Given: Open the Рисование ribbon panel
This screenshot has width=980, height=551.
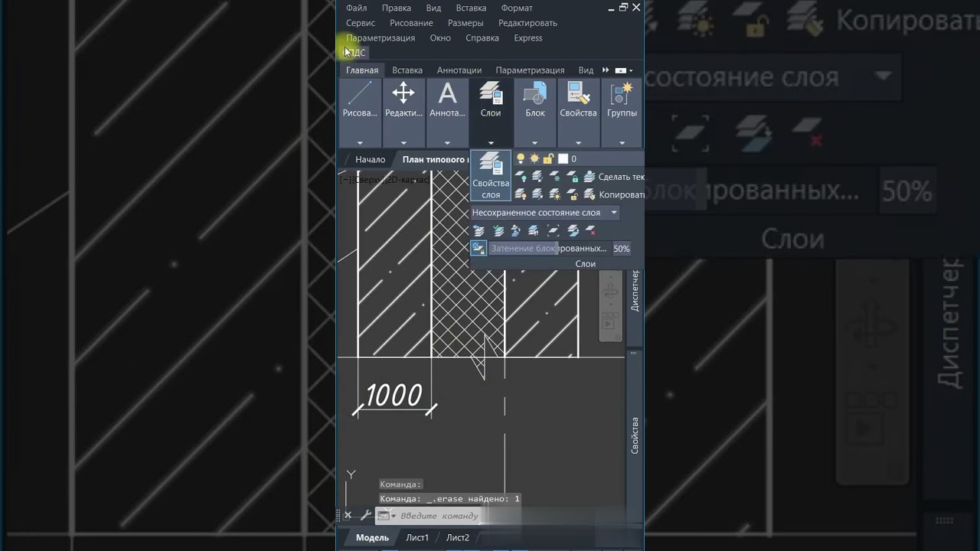Looking at the screenshot, I should coord(360,112).
